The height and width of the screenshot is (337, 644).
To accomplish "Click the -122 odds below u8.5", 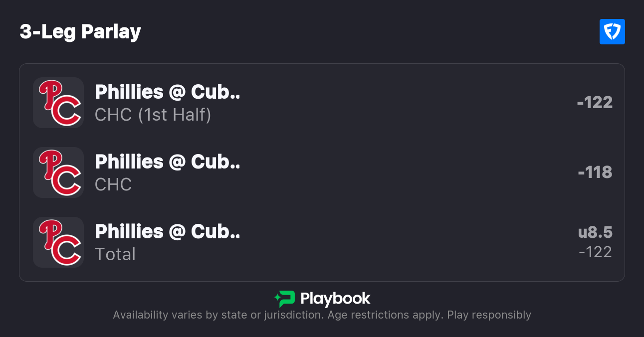I will click(595, 252).
